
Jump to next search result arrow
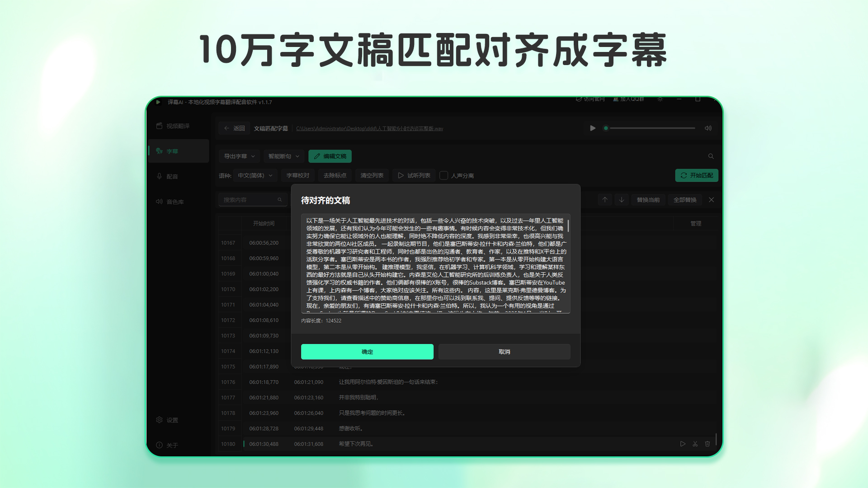point(622,200)
